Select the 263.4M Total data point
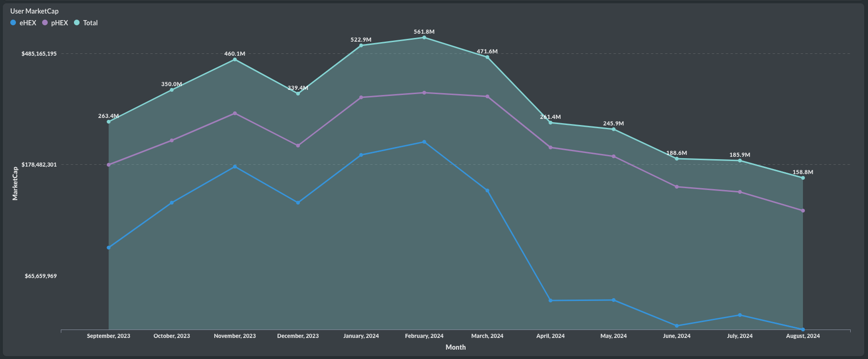 pyautogui.click(x=109, y=122)
